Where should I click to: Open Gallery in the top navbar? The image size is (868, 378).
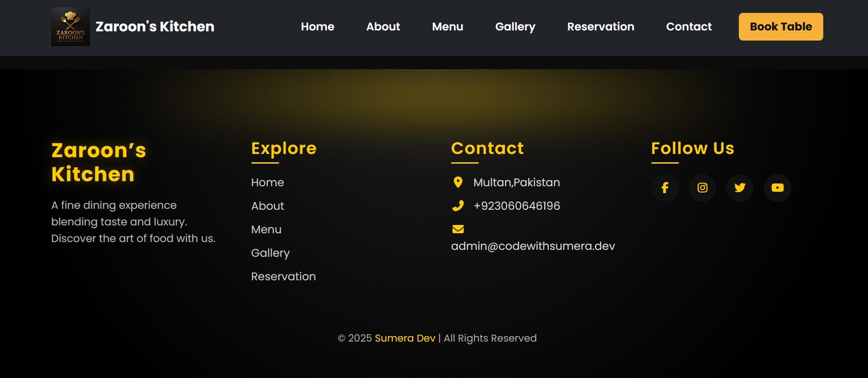point(515,27)
